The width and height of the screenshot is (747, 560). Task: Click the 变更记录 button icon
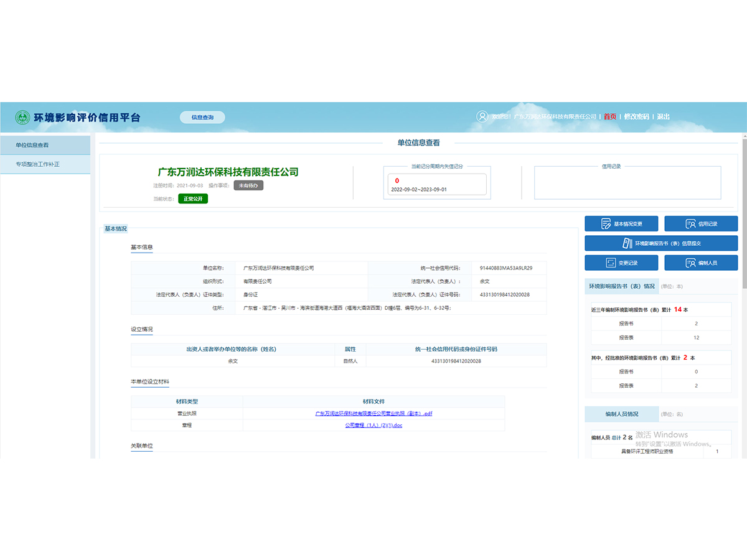coord(611,263)
